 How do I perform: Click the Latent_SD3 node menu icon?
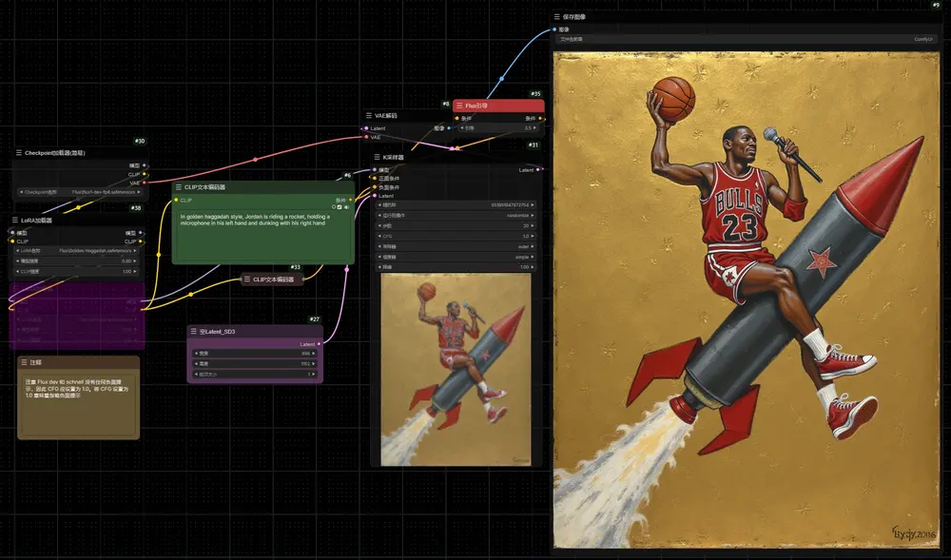[193, 332]
